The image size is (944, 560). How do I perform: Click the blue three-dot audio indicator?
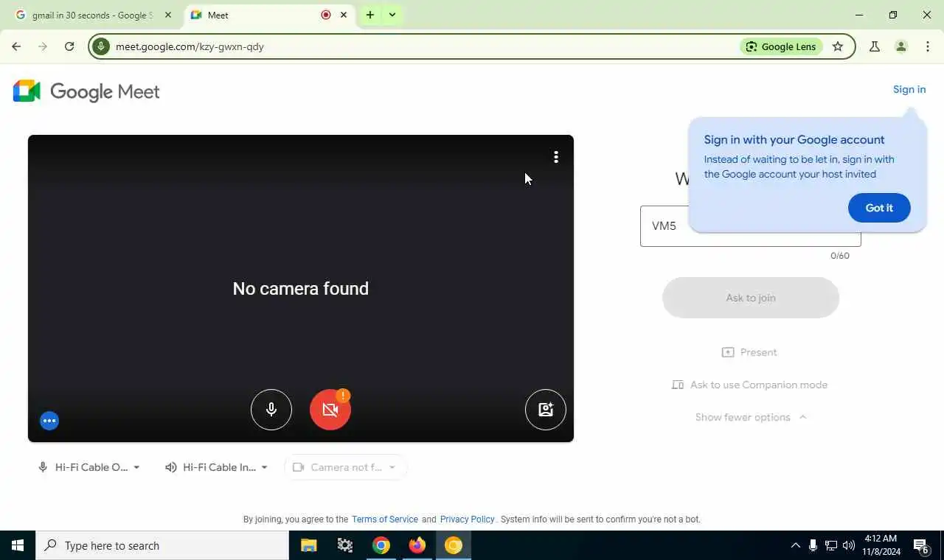49,421
